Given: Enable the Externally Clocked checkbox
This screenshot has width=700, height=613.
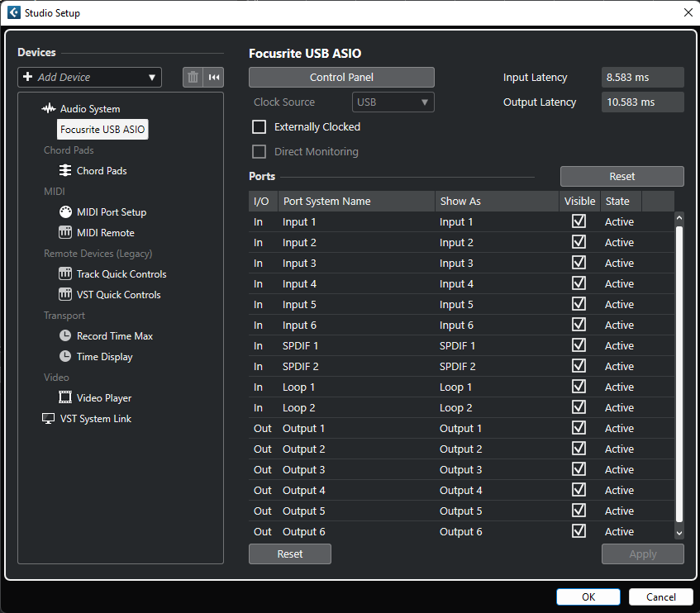Looking at the screenshot, I should pos(259,126).
